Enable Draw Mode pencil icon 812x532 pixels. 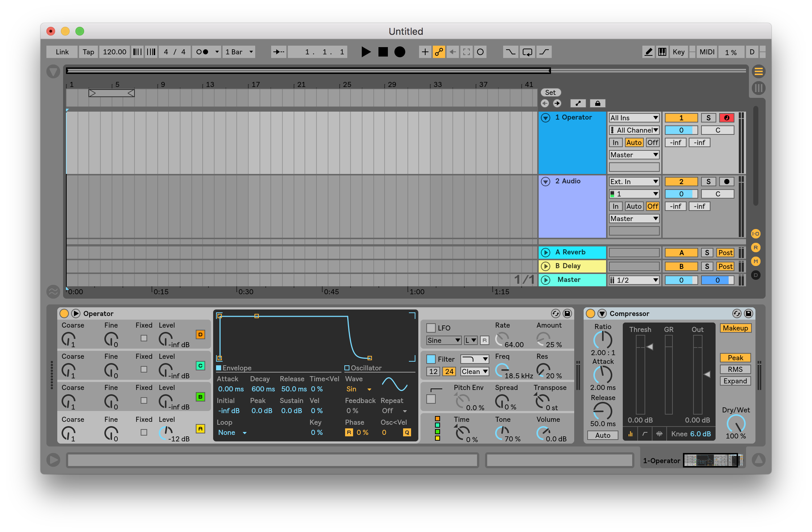coord(649,52)
